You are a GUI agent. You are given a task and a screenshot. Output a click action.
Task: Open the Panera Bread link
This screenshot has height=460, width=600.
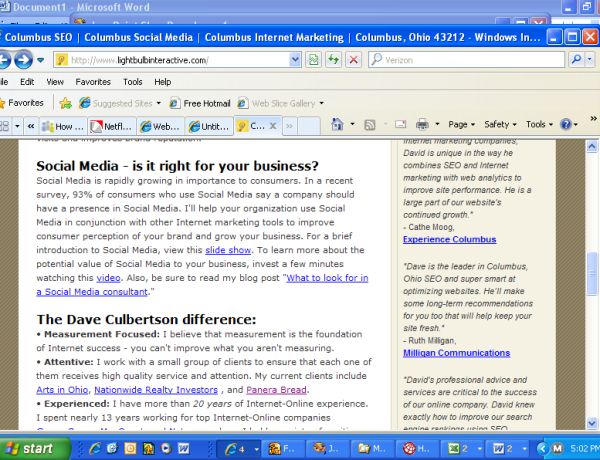pos(276,390)
